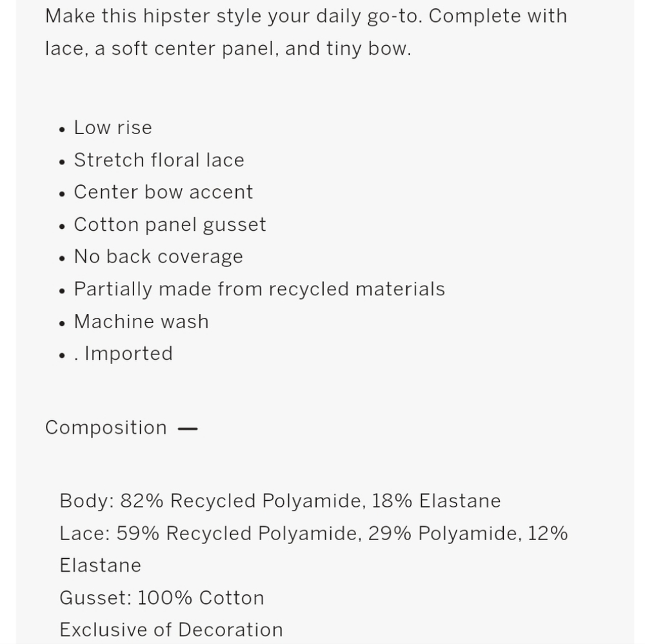The width and height of the screenshot is (645, 644).
Task: Click the Body composition line
Action: pos(280,502)
